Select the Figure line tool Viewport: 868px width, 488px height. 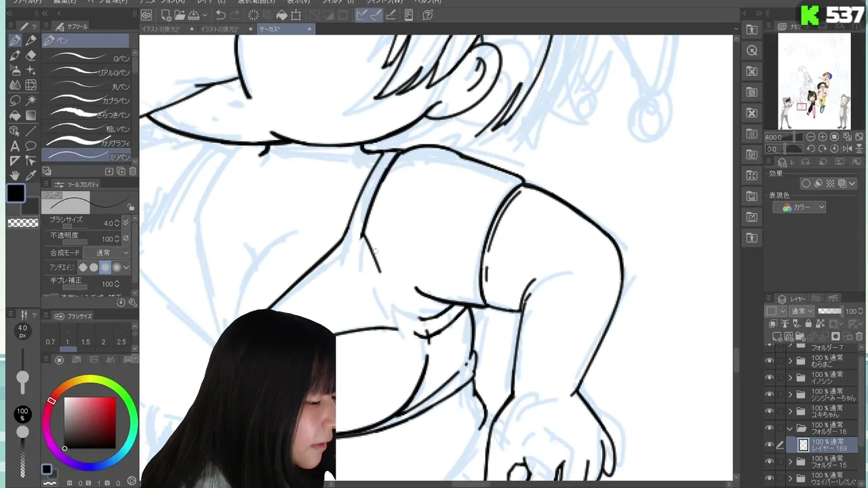pos(31,131)
